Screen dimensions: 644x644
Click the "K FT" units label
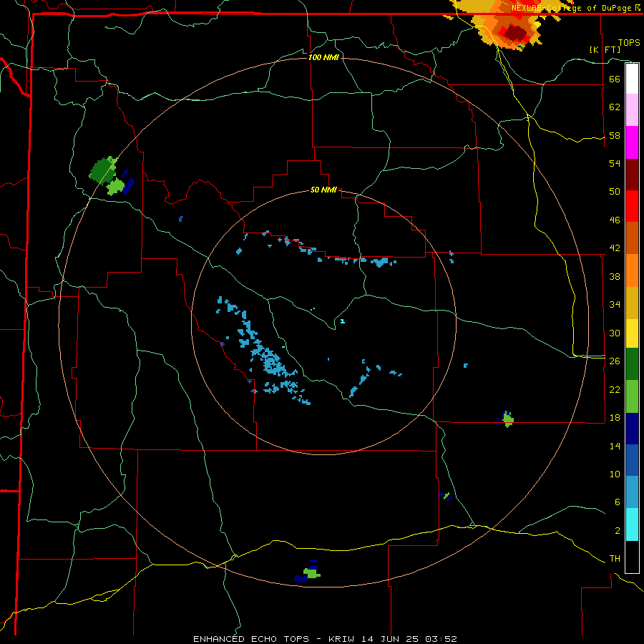click(605, 49)
